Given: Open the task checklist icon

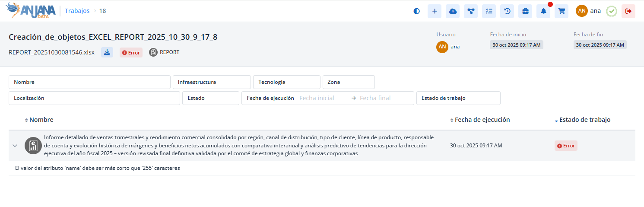Looking at the screenshot, I should (489, 11).
